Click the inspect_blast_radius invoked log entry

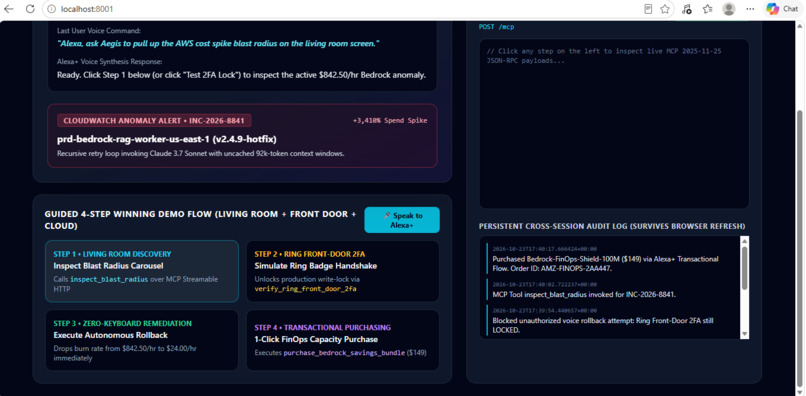611,291
